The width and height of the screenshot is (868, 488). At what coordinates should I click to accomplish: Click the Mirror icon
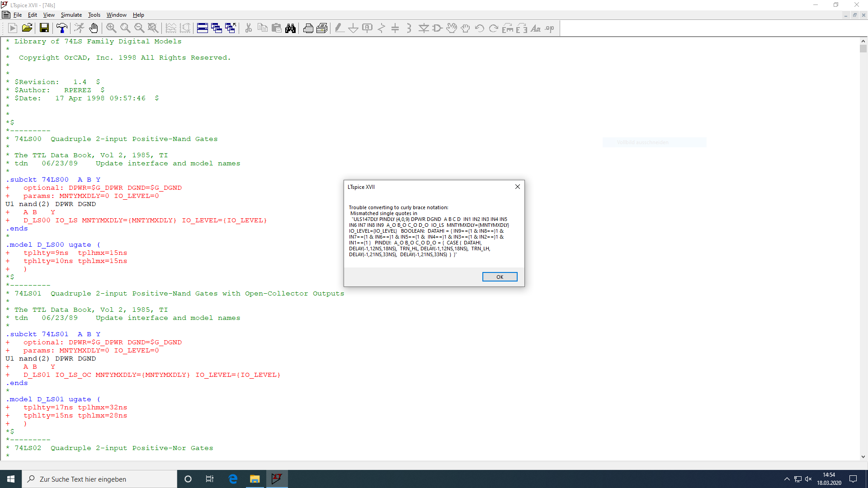[522, 28]
